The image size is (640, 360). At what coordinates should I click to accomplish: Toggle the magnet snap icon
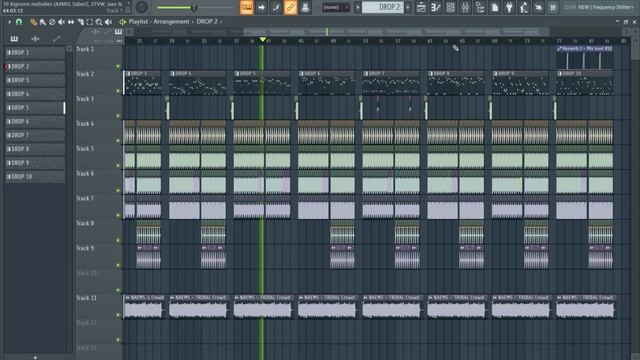(19, 22)
